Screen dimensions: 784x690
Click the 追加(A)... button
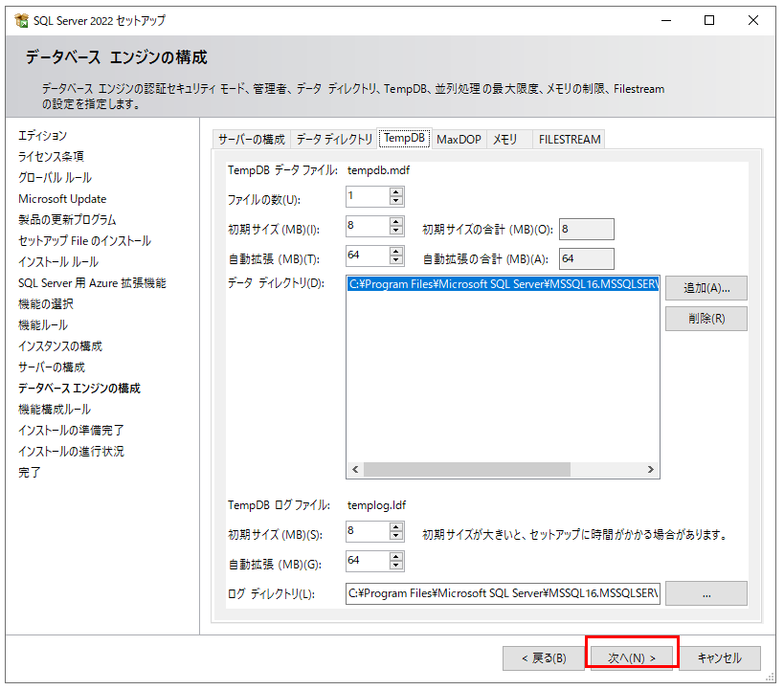[x=706, y=288]
